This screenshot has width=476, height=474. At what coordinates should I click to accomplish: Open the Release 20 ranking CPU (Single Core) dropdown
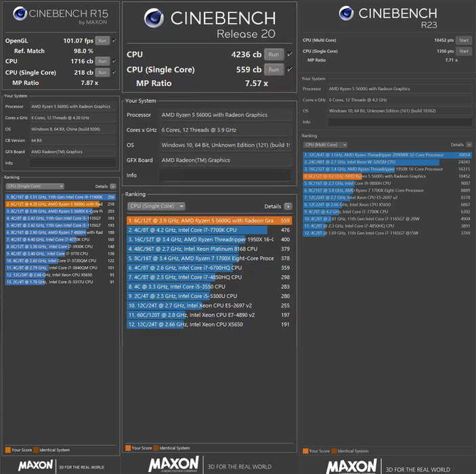[x=156, y=207]
